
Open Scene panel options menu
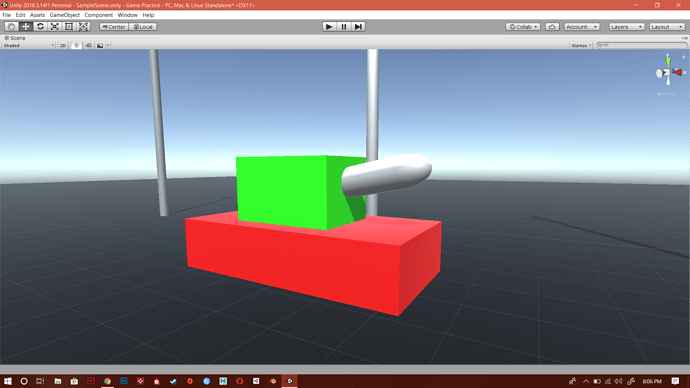[685, 38]
